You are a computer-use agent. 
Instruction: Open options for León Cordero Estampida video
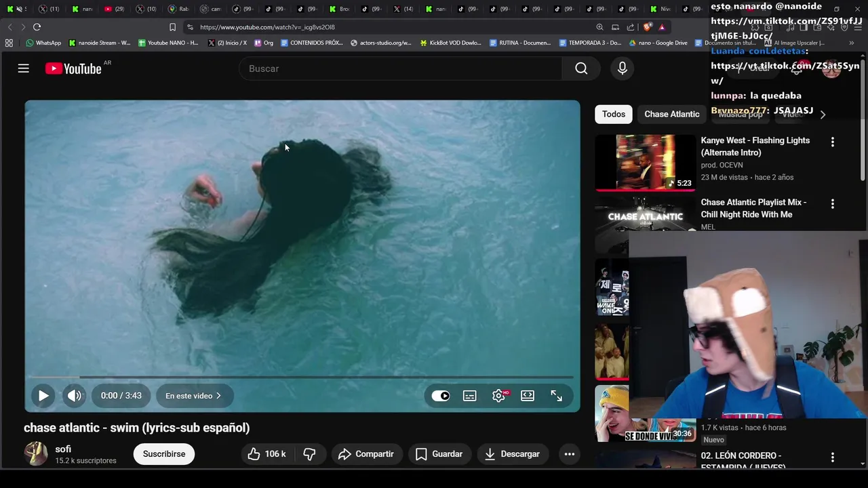pyautogui.click(x=833, y=457)
